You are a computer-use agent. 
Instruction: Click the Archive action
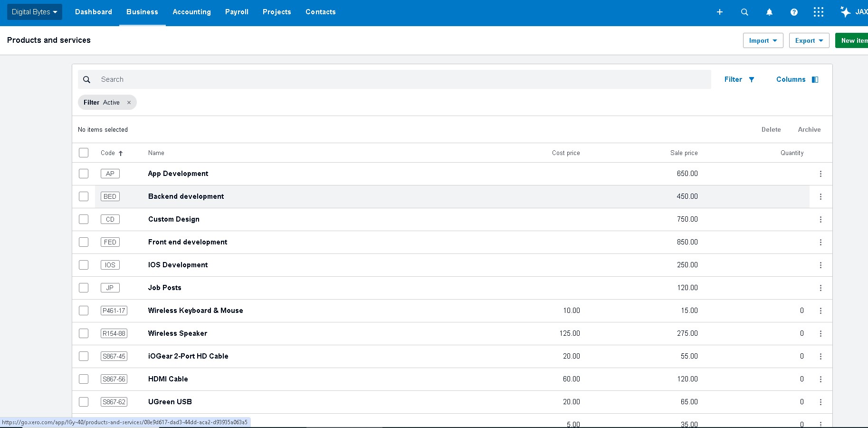(x=809, y=129)
